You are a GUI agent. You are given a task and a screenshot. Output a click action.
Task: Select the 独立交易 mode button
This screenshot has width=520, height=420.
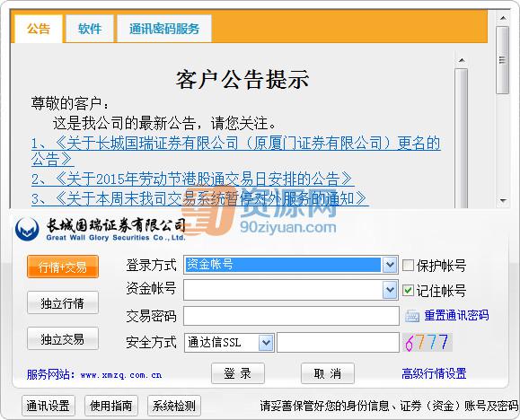(63, 338)
